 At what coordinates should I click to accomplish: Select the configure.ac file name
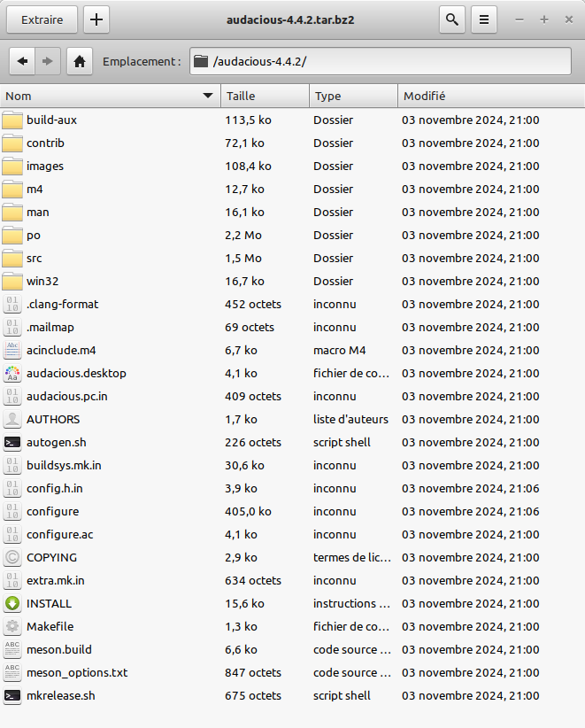click(x=59, y=534)
